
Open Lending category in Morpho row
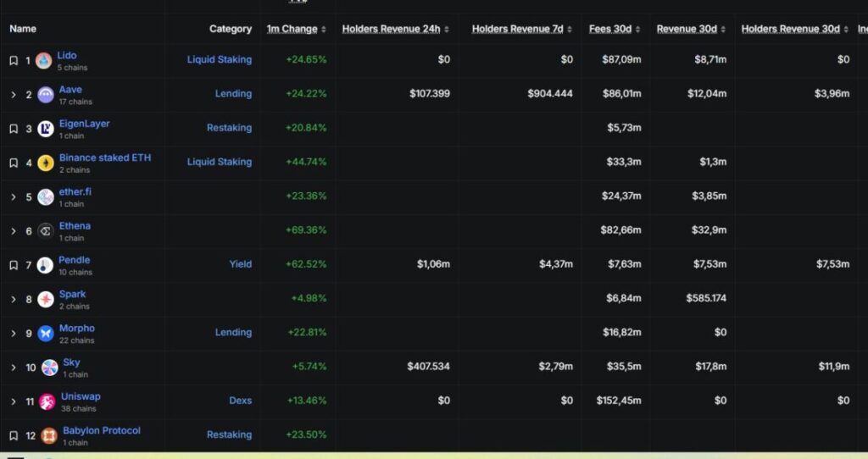click(x=233, y=332)
